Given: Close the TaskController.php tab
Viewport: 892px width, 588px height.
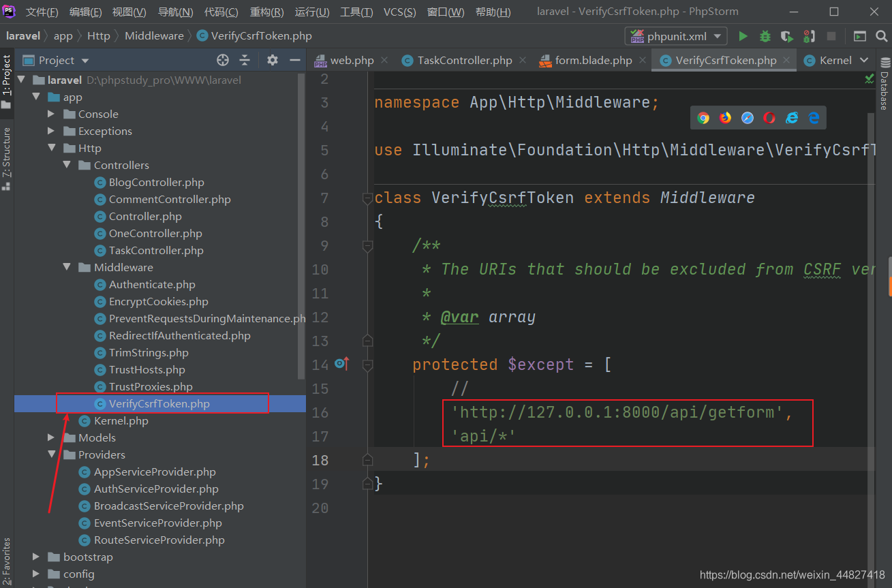Looking at the screenshot, I should pyautogui.click(x=523, y=60).
